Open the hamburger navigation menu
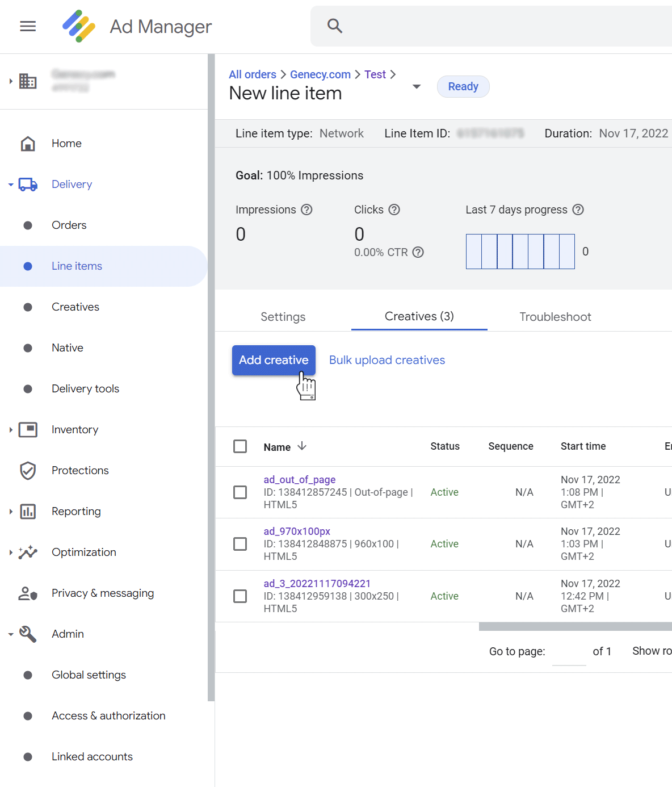The width and height of the screenshot is (672, 787). [x=27, y=26]
